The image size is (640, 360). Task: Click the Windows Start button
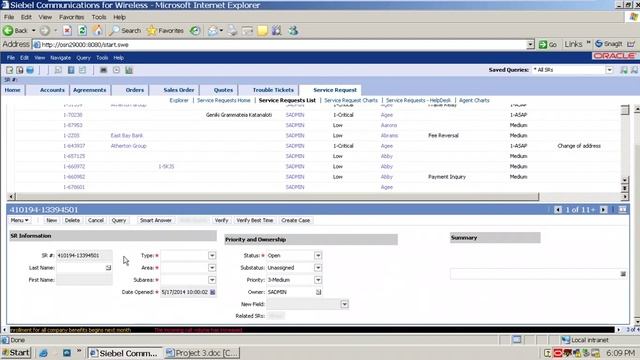16,353
